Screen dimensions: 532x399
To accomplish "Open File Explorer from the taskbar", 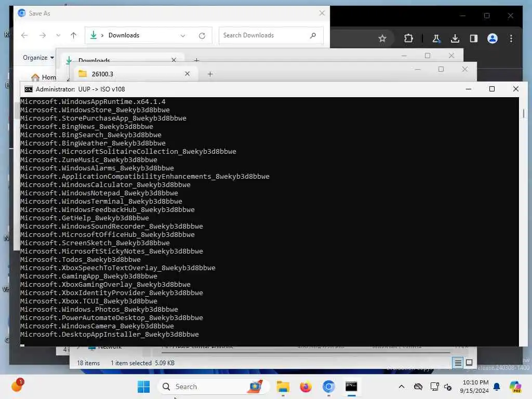I will click(283, 387).
